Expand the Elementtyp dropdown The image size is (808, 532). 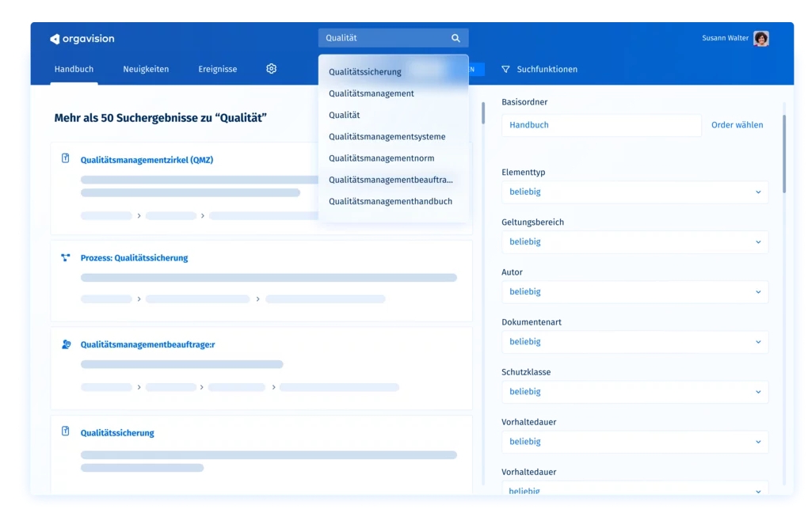(635, 192)
